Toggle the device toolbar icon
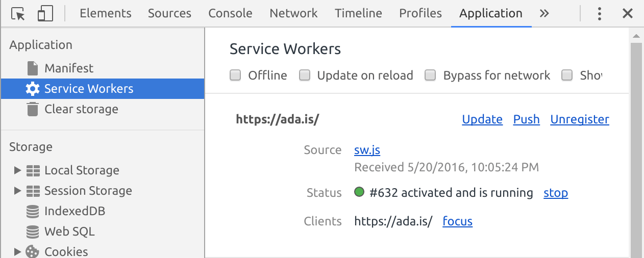Viewport: 644px width, 258px height. pyautogui.click(x=45, y=14)
